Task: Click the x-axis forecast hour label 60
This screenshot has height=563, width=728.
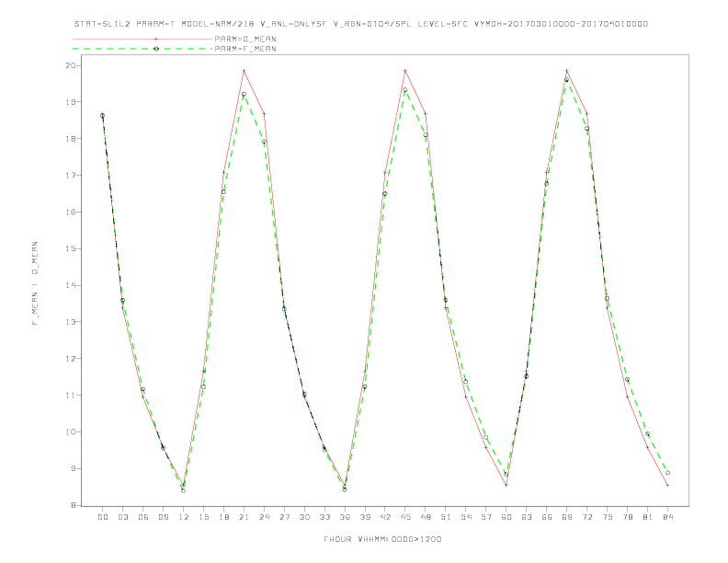Action: click(x=506, y=517)
